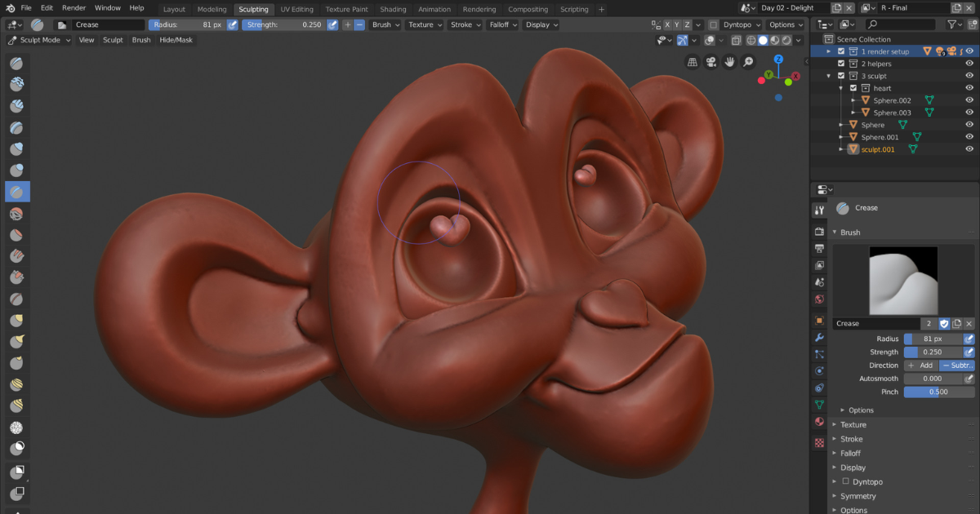
Task: Open the Texture checkerboard properties tab
Action: click(819, 443)
